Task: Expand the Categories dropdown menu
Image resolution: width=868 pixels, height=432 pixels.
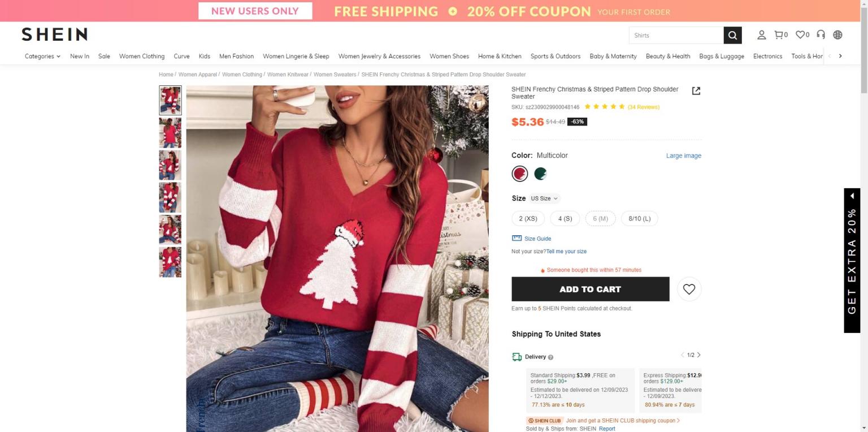Action: pos(42,56)
